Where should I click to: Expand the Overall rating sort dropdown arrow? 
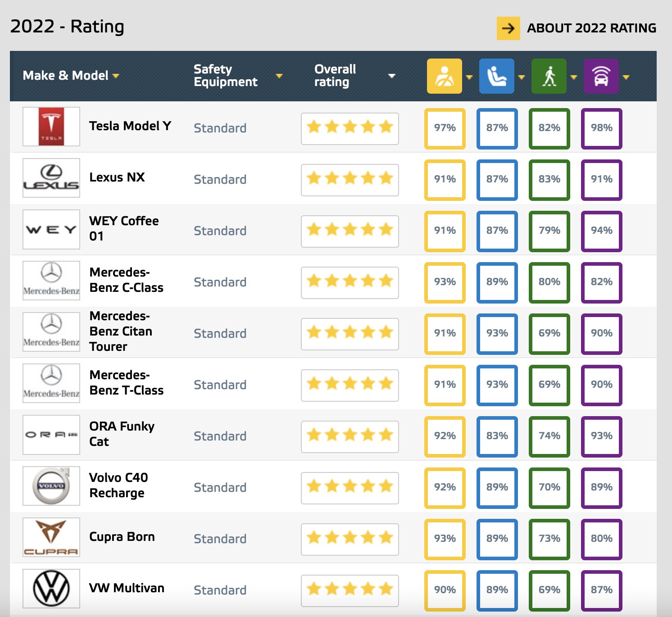[392, 76]
